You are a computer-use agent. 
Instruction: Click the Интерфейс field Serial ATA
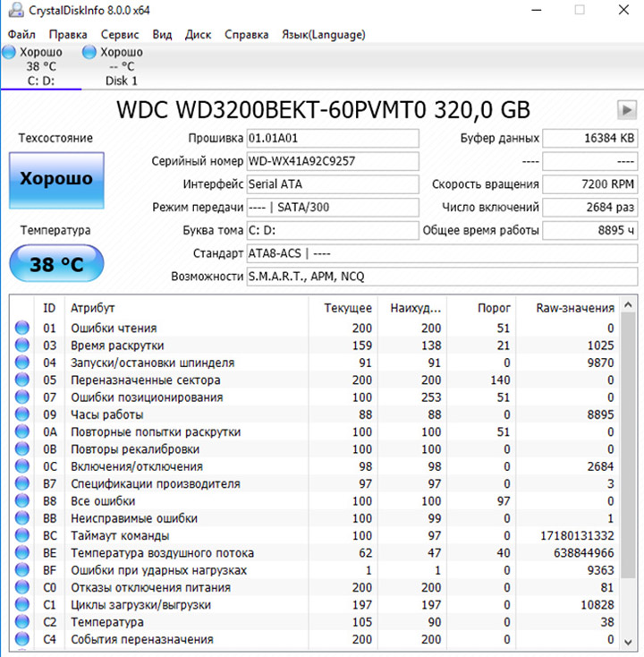coord(333,184)
